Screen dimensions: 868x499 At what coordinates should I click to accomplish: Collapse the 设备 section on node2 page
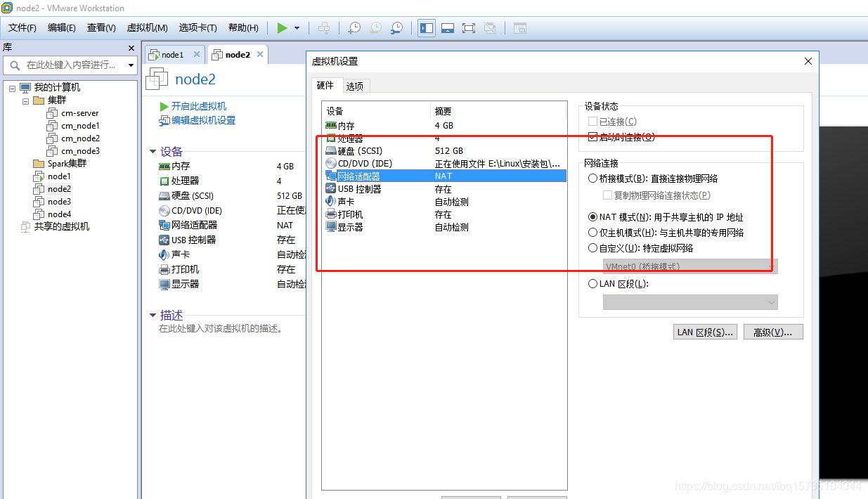[153, 151]
